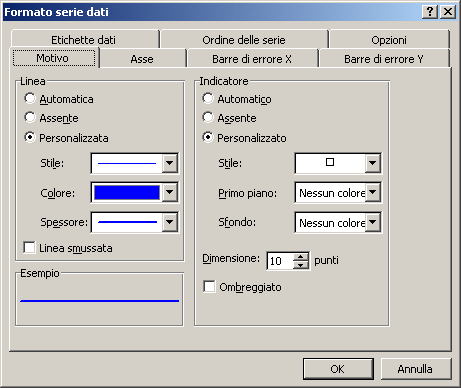The height and width of the screenshot is (388, 461).
Task: Go to the Opzioni tab
Action: (x=389, y=40)
